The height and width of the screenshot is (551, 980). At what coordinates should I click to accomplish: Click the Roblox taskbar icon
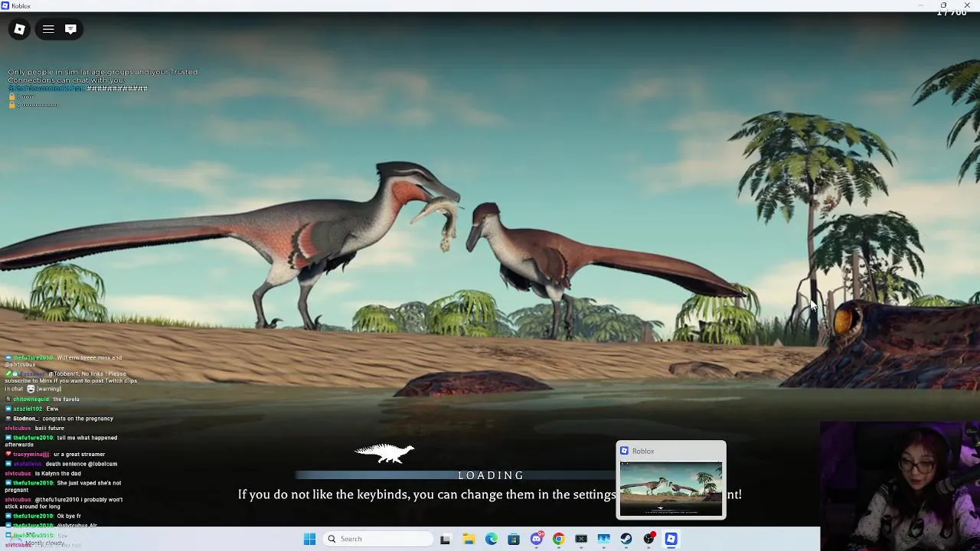(x=671, y=539)
